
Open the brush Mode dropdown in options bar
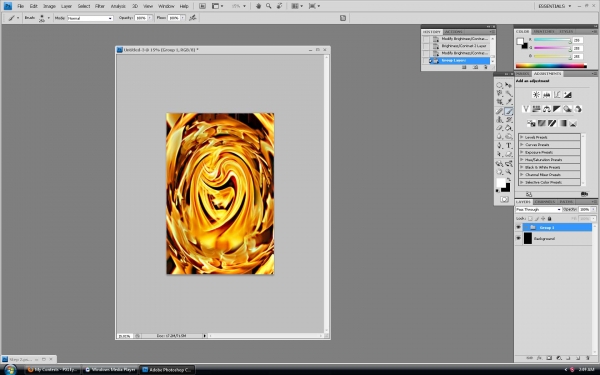click(90, 18)
